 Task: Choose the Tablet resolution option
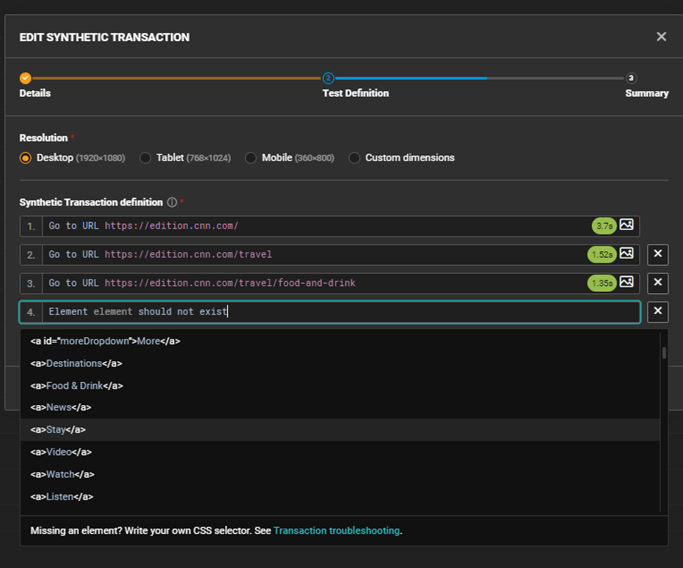click(146, 158)
